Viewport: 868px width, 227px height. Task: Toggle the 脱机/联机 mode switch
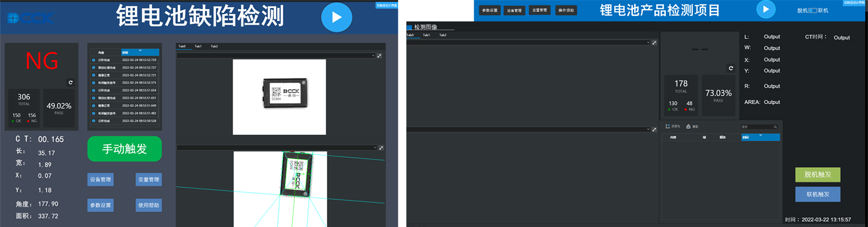click(813, 10)
